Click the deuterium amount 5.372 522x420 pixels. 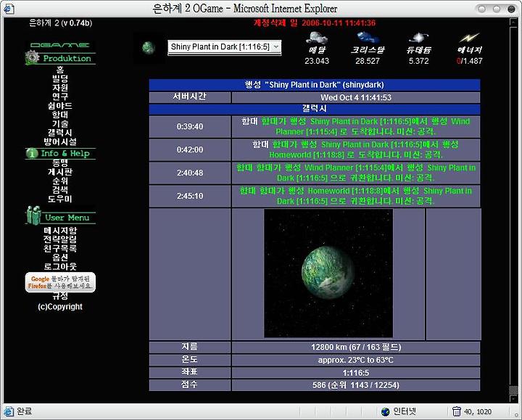419,61
